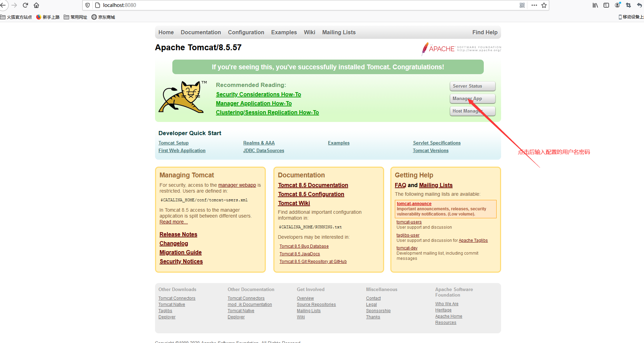Open the Realms & AAA link
Image resolution: width=644 pixels, height=343 pixels.
tap(259, 143)
